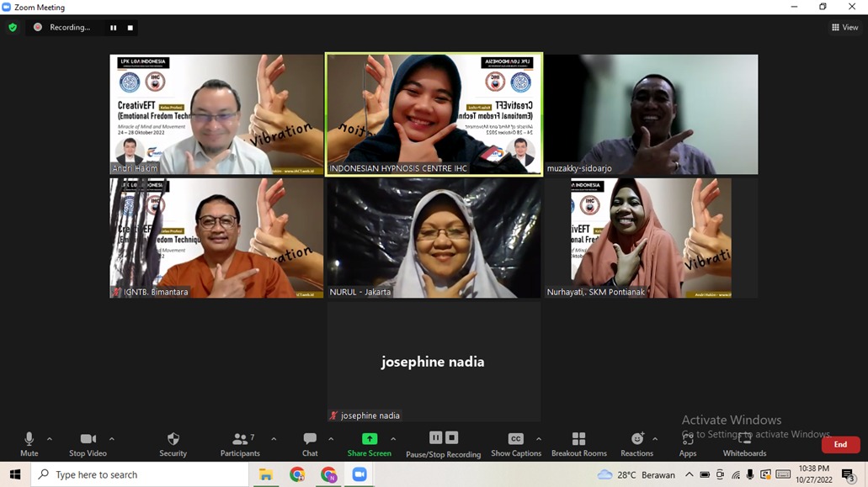This screenshot has width=868, height=487.
Task: Expand audio options arrow next to Mute
Action: pos(50,439)
